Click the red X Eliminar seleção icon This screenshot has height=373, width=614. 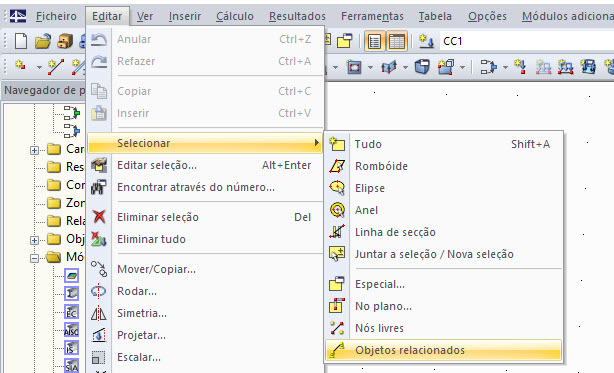99,216
